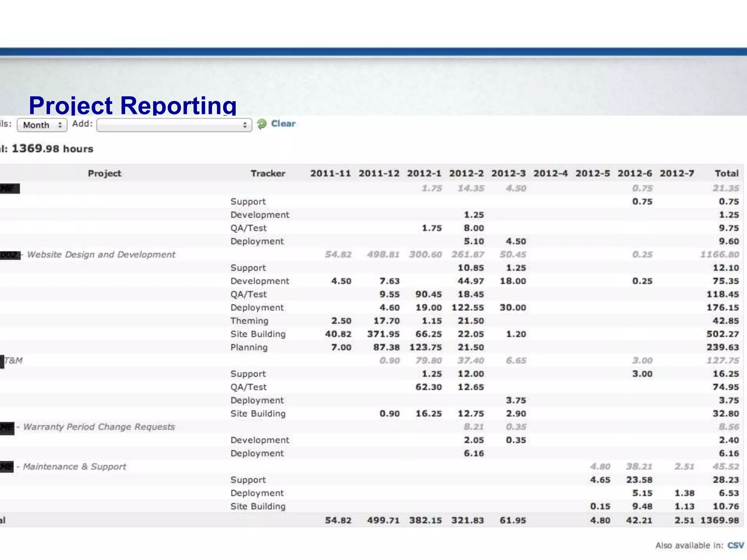Click the 382.15 footer total
This screenshot has height=560, width=747.
pos(425,520)
